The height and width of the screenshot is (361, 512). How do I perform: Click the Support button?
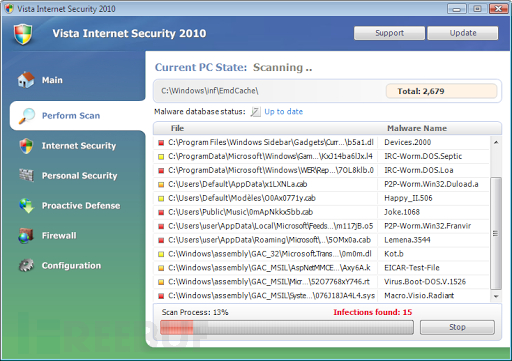pyautogui.click(x=389, y=33)
